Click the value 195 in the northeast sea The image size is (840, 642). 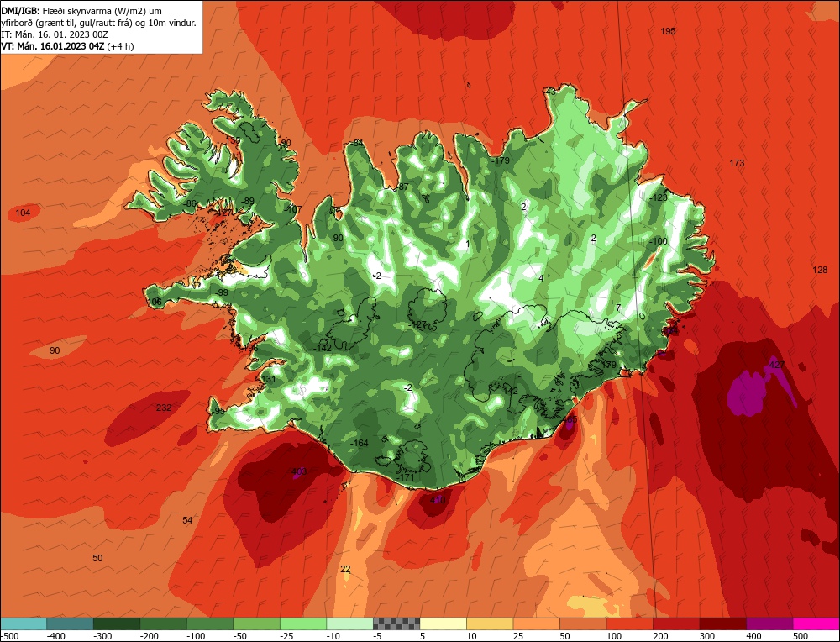pos(668,31)
